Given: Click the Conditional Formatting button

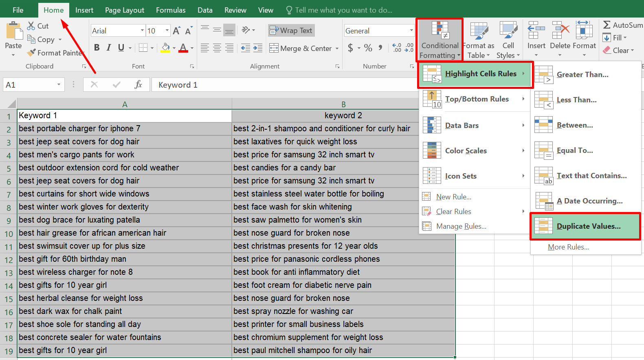Looking at the screenshot, I should click(x=440, y=40).
